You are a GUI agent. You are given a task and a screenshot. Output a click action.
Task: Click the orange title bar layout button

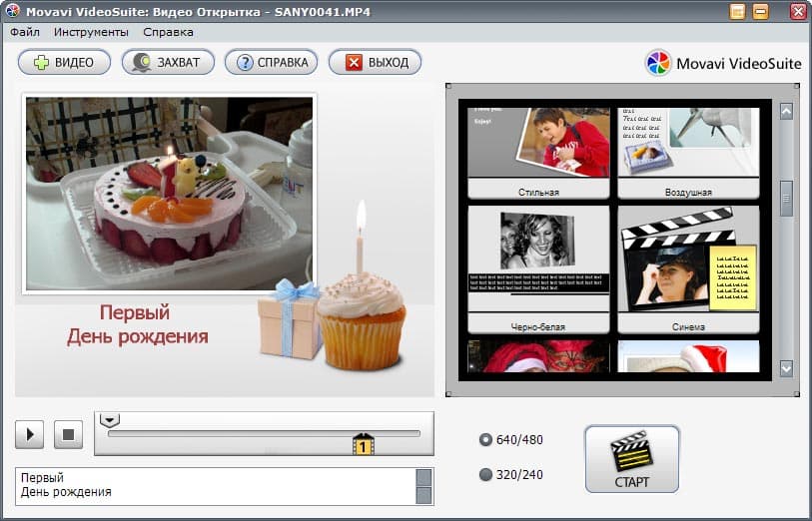point(737,11)
